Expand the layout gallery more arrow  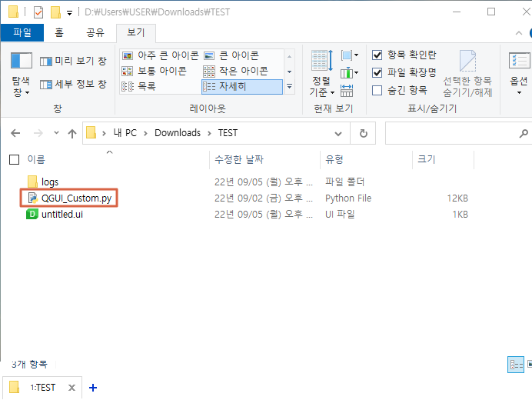[289, 87]
